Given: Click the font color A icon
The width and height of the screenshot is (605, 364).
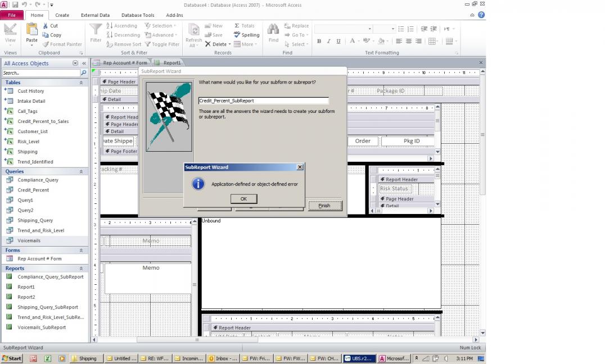Looking at the screenshot, I should 352,41.
